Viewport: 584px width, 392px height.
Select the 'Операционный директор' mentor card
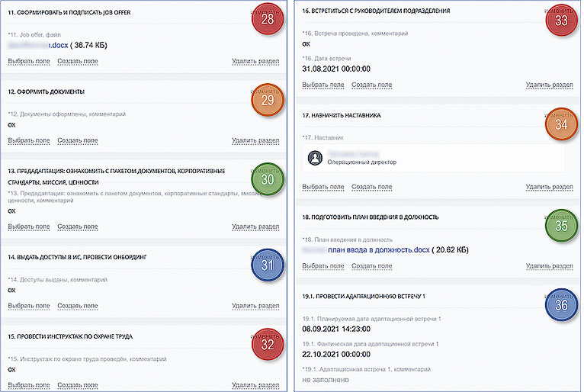pos(434,158)
